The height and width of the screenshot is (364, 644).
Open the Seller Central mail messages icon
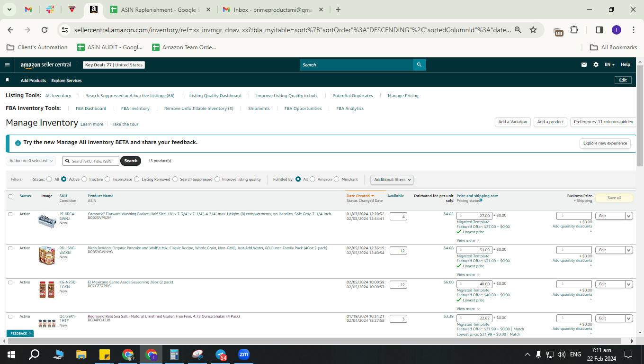584,65
